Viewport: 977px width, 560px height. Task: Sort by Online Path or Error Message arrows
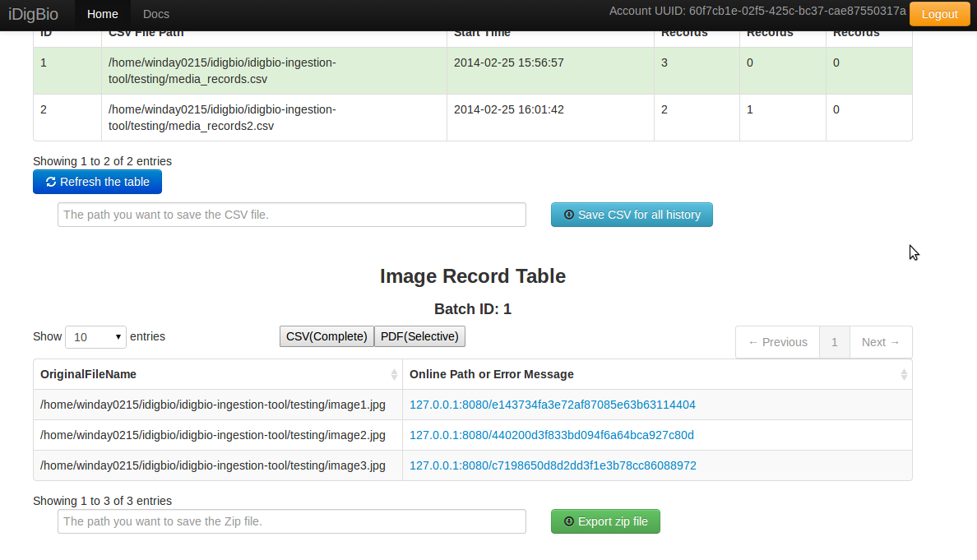coord(904,374)
